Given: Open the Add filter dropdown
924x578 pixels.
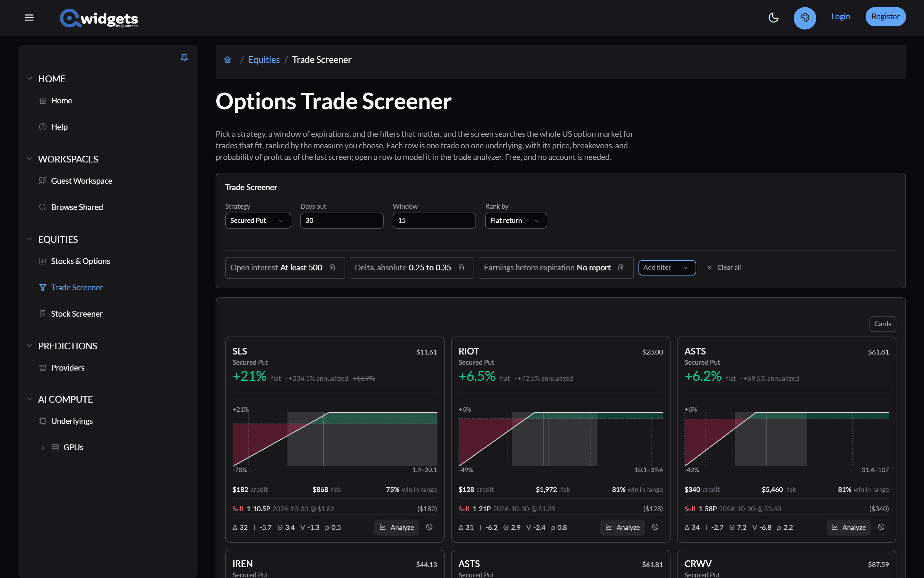Looking at the screenshot, I should [x=667, y=267].
